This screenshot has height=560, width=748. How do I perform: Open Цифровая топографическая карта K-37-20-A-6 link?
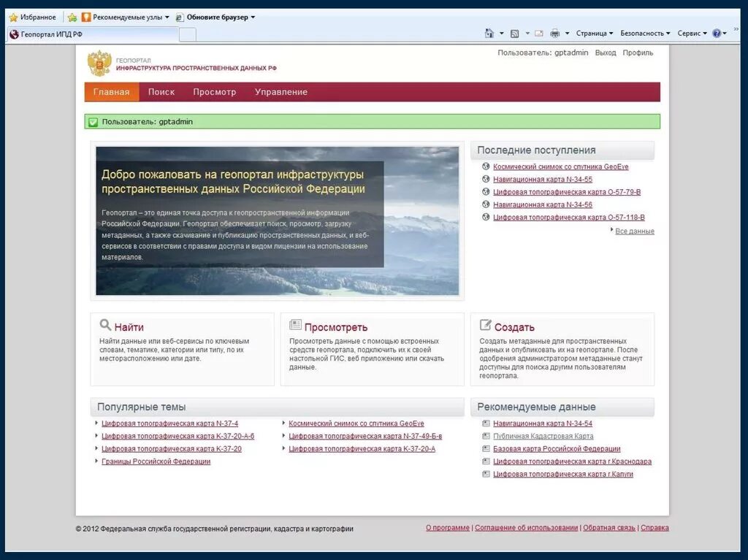click(178, 436)
